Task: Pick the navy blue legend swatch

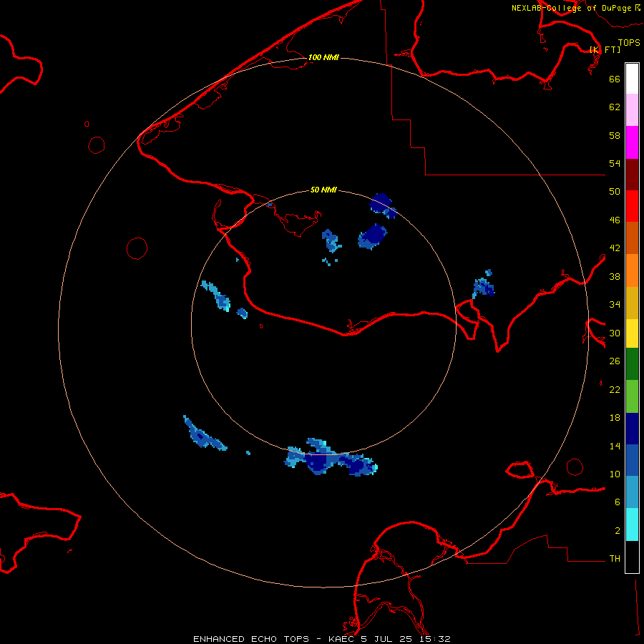Action: pos(632,429)
